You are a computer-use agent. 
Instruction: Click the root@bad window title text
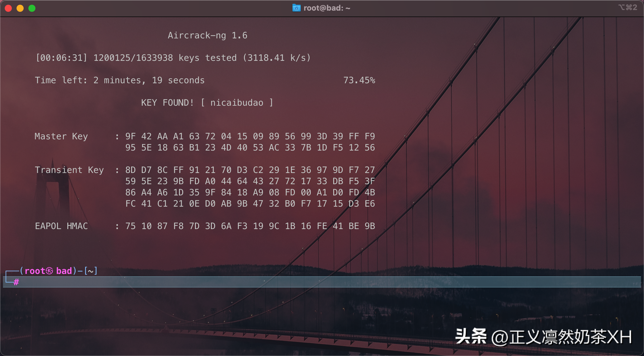coord(327,8)
